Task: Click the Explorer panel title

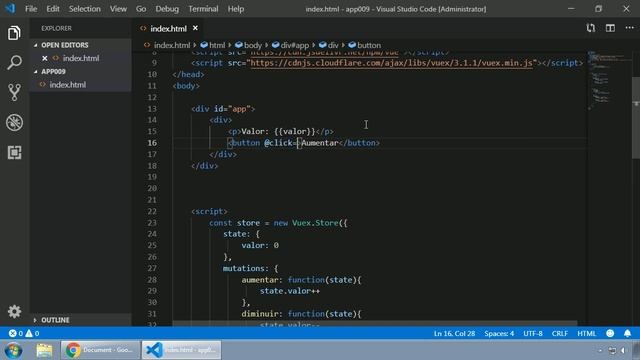Action: (x=56, y=28)
